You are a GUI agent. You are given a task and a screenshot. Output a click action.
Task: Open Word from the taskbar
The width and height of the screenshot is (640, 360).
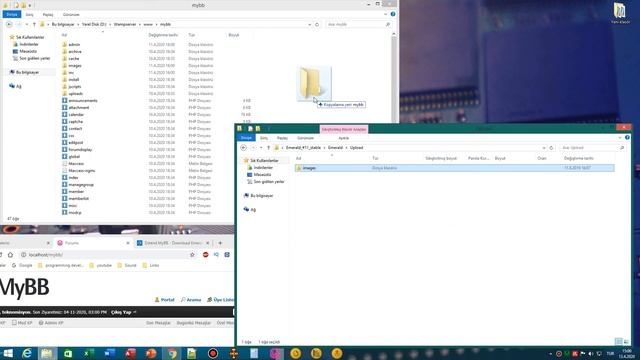(109, 353)
